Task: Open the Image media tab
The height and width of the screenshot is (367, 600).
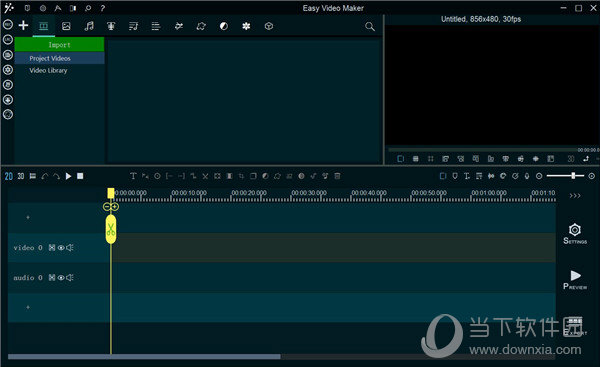Action: pyautogui.click(x=66, y=26)
